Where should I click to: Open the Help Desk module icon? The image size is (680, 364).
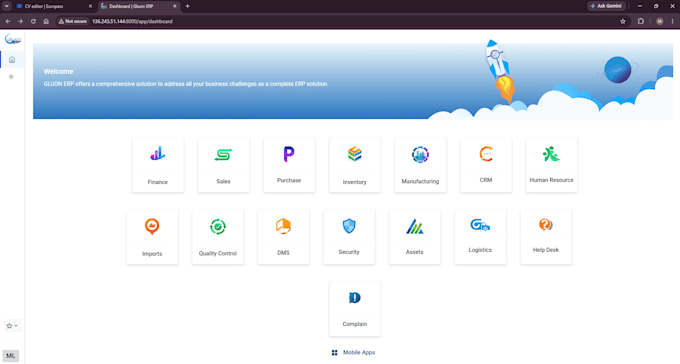tap(546, 225)
